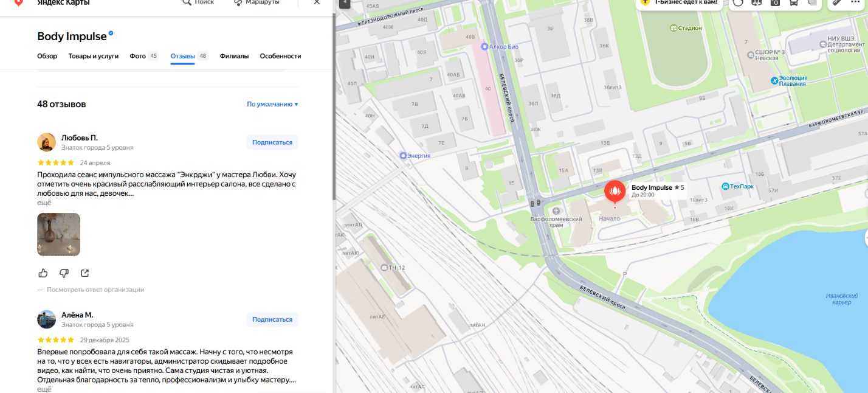Image resolution: width=868 pixels, height=393 pixels.
Task: Open the three-dots more menu on map
Action: tap(855, 2)
